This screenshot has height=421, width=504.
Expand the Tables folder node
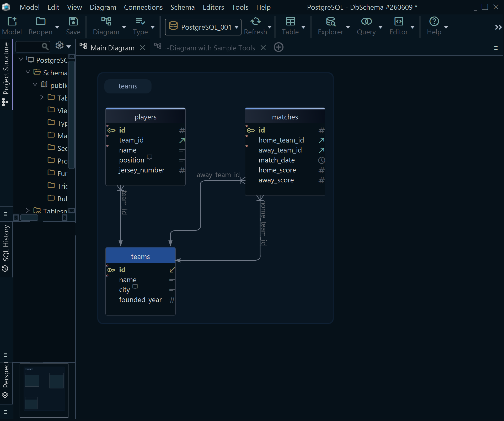coord(42,97)
